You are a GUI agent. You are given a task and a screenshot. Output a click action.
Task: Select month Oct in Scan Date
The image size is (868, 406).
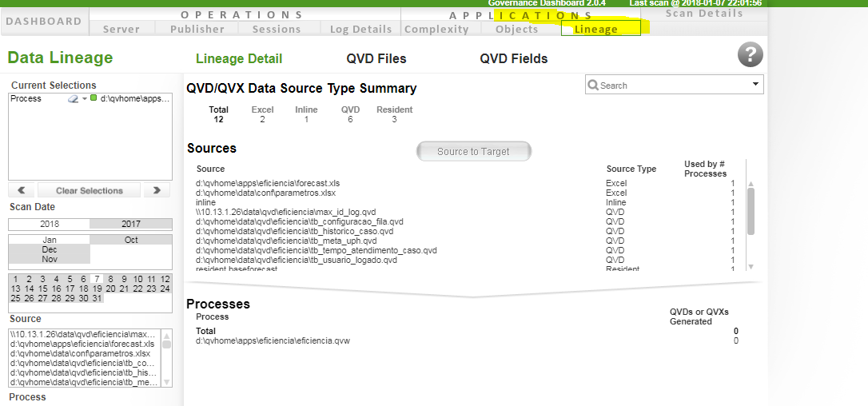[130, 240]
